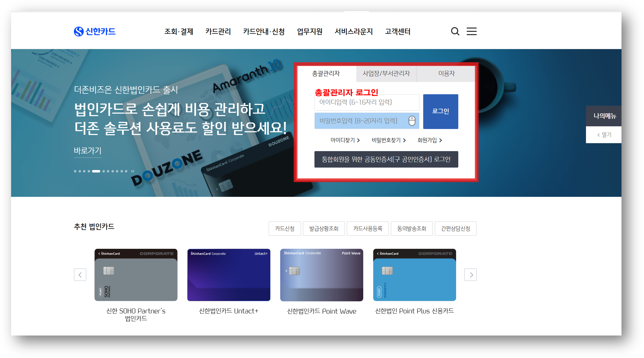Open the hamburger full menu icon
644x358 pixels.
pyautogui.click(x=471, y=32)
